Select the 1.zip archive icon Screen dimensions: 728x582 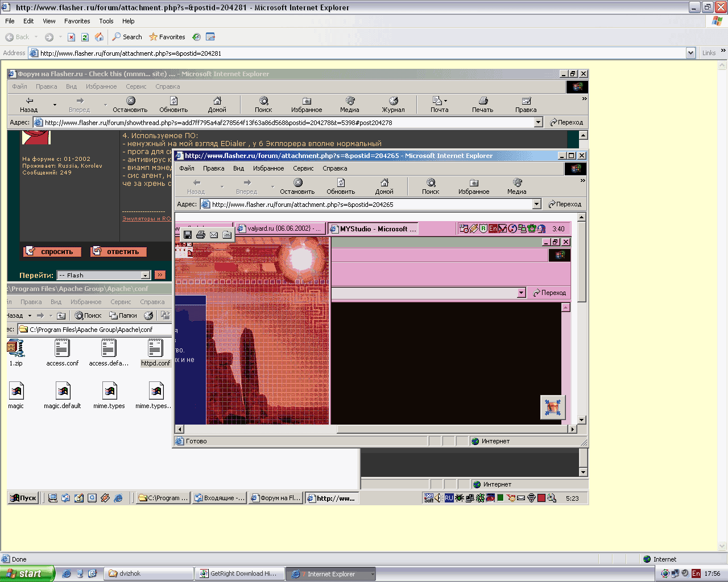pos(16,353)
